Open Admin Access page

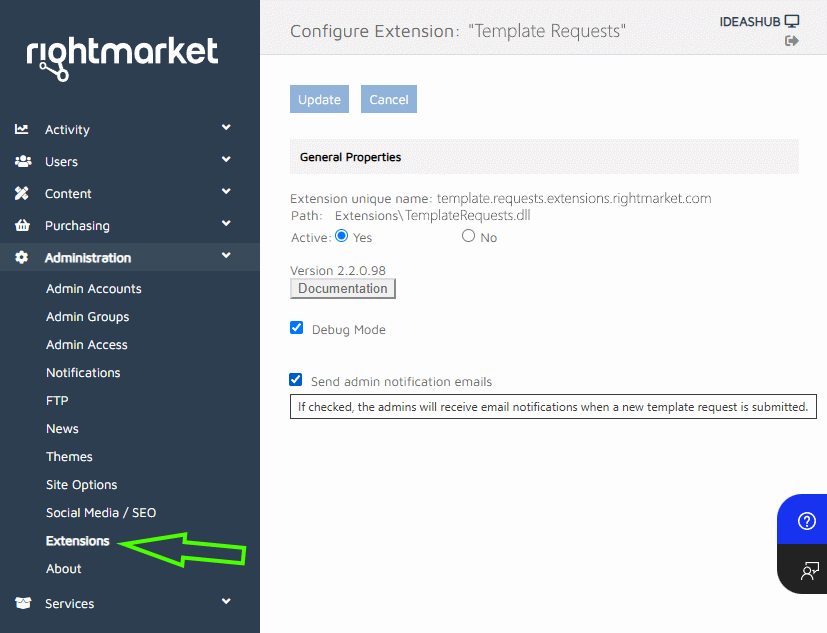(x=87, y=344)
